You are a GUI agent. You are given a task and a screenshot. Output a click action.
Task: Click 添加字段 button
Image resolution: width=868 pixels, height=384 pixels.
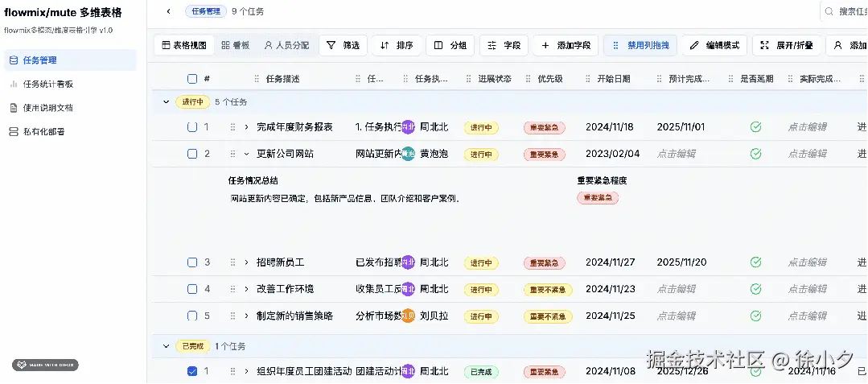(x=566, y=45)
